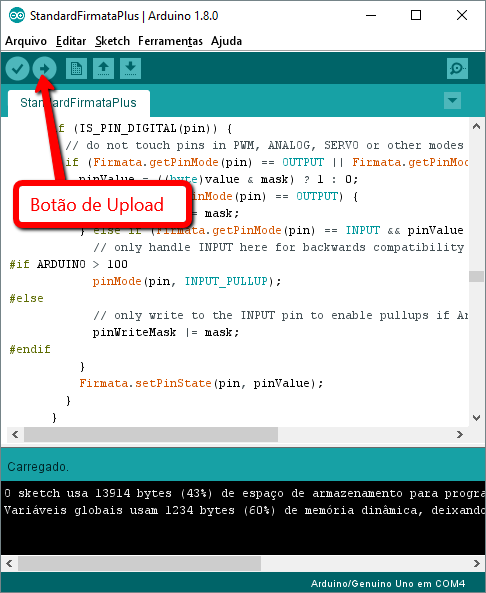Open the Sketch menu
Screen dimensions: 486x593
(x=112, y=41)
